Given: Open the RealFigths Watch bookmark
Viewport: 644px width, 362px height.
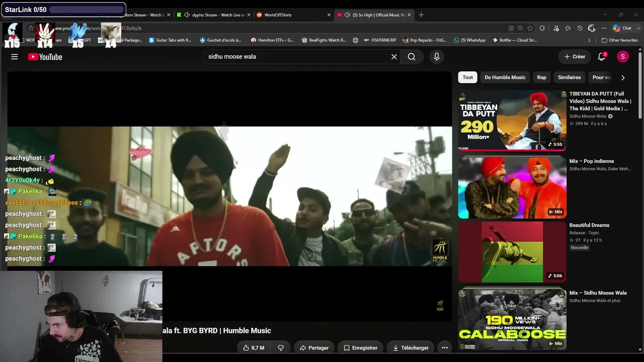Looking at the screenshot, I should [x=324, y=40].
